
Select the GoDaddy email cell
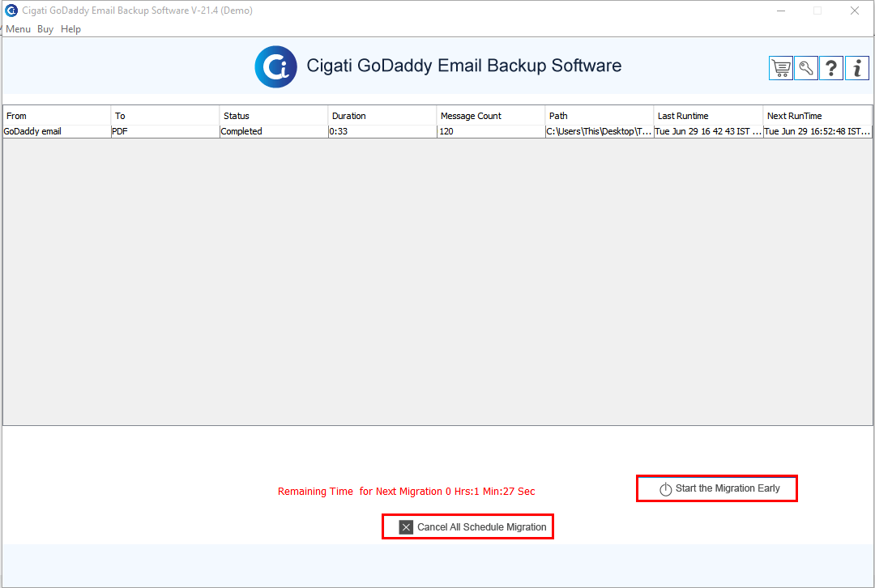coord(57,132)
